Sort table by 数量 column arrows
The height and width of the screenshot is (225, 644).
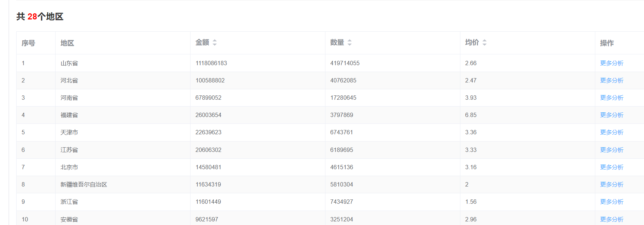click(x=350, y=42)
